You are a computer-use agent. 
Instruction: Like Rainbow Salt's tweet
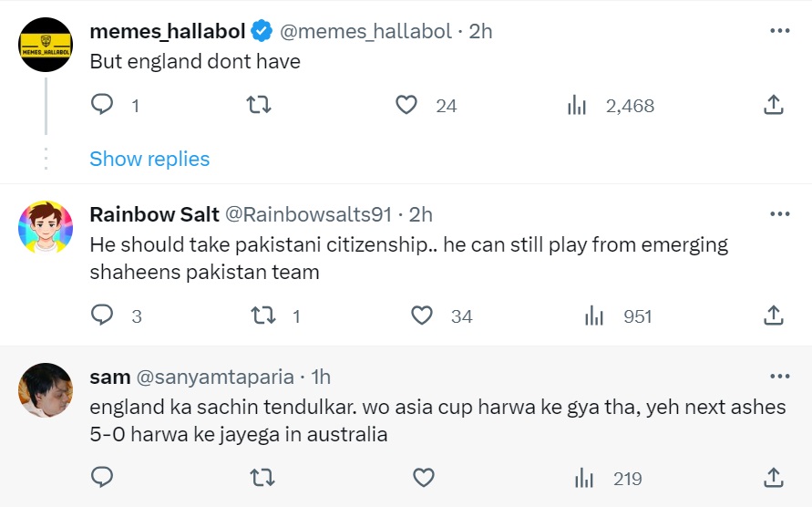click(x=421, y=316)
